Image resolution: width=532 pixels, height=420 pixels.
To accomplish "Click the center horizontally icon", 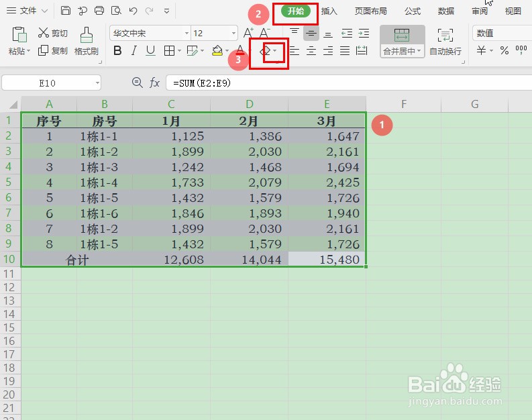I will [x=311, y=51].
